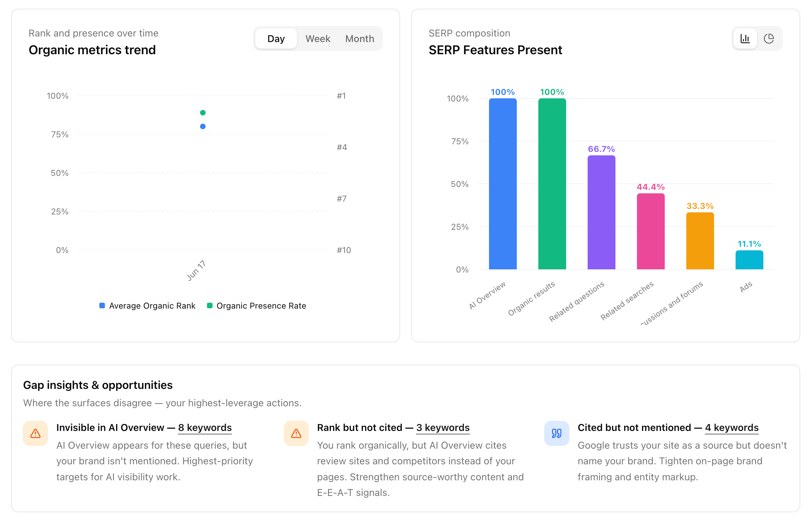Click the green data point on Jun 17
Image resolution: width=812 pixels, height=522 pixels.
(203, 113)
